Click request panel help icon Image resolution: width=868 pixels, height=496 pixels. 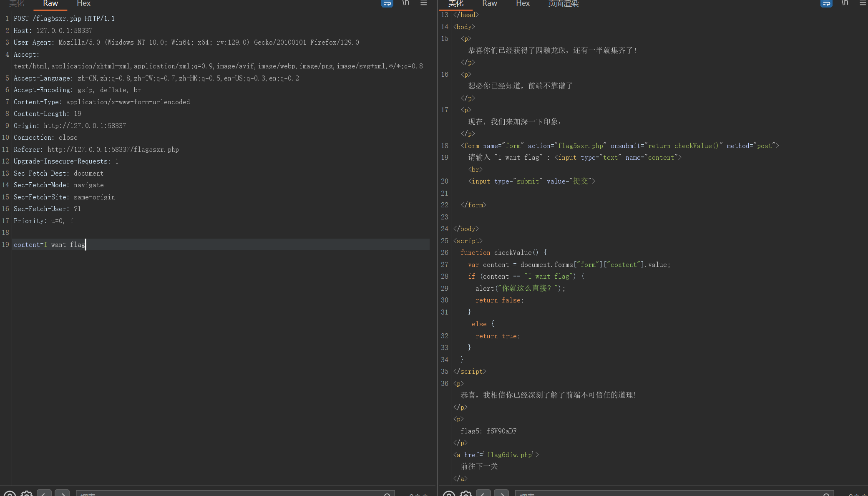click(x=10, y=494)
